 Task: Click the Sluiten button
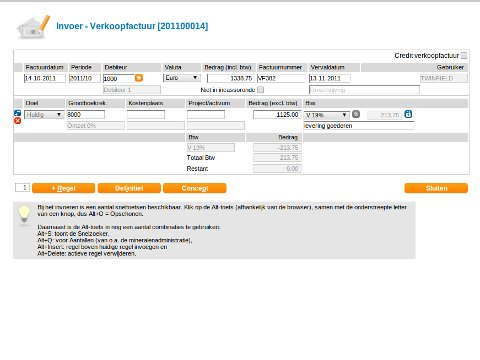point(436,188)
